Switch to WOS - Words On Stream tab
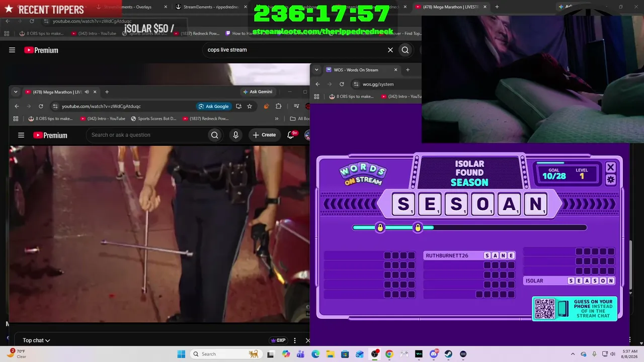This screenshot has width=644, height=362. (362, 70)
